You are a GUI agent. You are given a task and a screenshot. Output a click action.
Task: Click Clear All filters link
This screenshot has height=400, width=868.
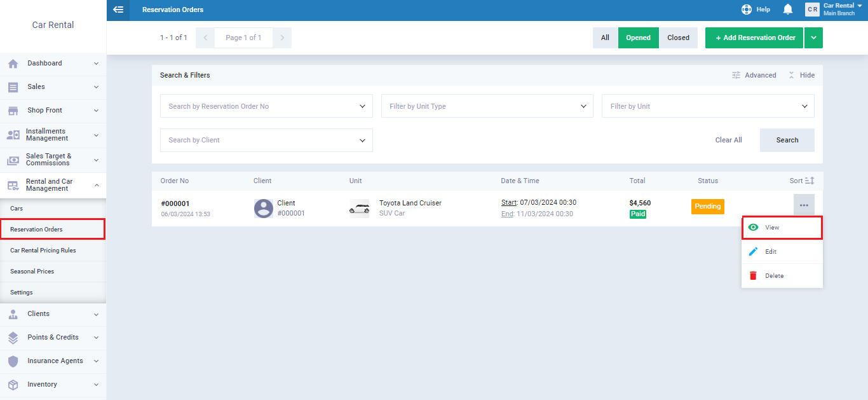728,140
